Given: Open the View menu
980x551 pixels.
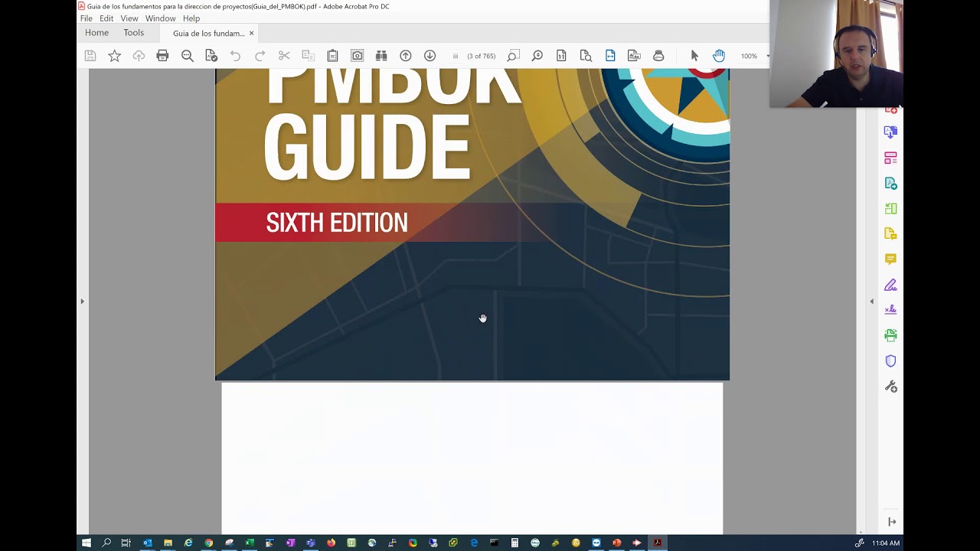Looking at the screenshot, I should pyautogui.click(x=129, y=18).
